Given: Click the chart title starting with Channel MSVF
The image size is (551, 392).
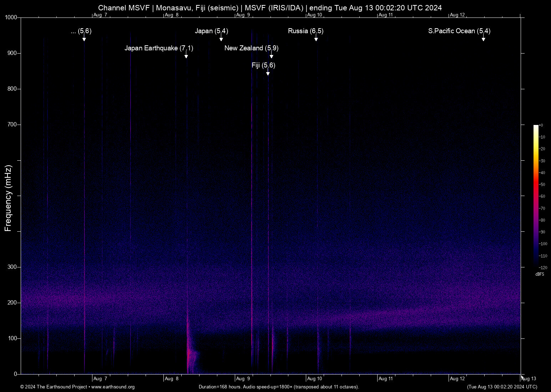Looking at the screenshot, I should coord(270,8).
